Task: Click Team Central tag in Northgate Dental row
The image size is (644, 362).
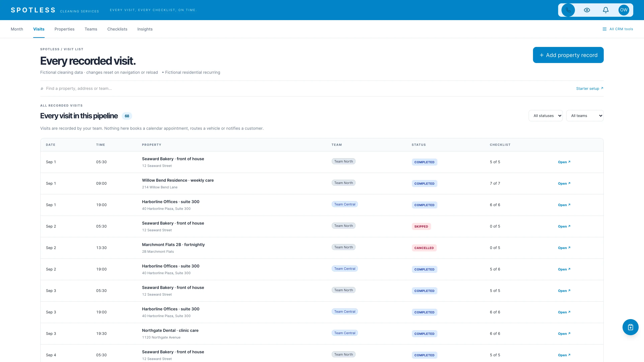Action: pyautogui.click(x=344, y=333)
